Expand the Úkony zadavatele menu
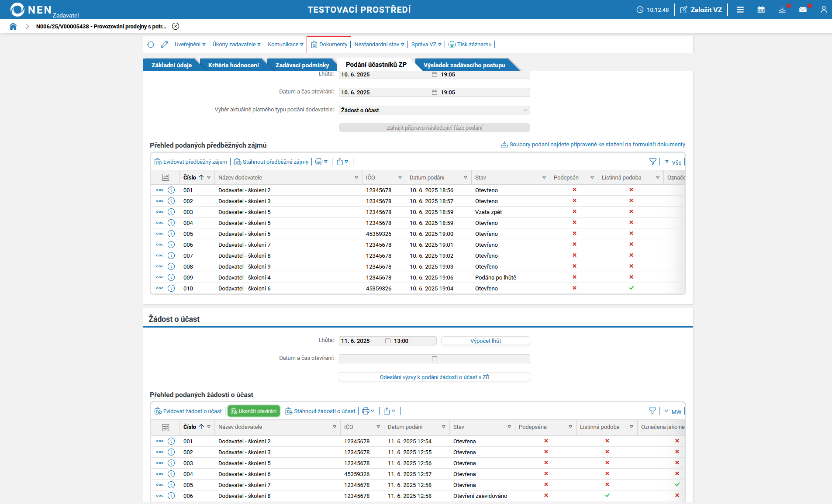 pos(236,45)
